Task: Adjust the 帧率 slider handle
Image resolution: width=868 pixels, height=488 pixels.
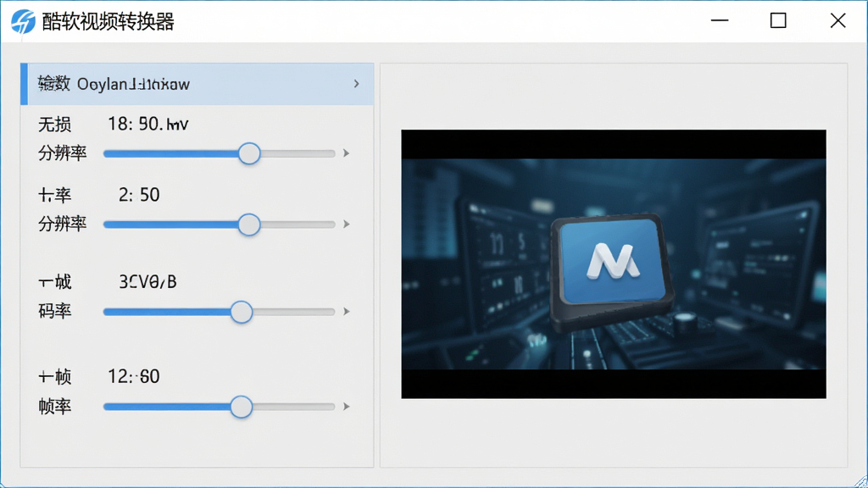Action: tap(242, 407)
